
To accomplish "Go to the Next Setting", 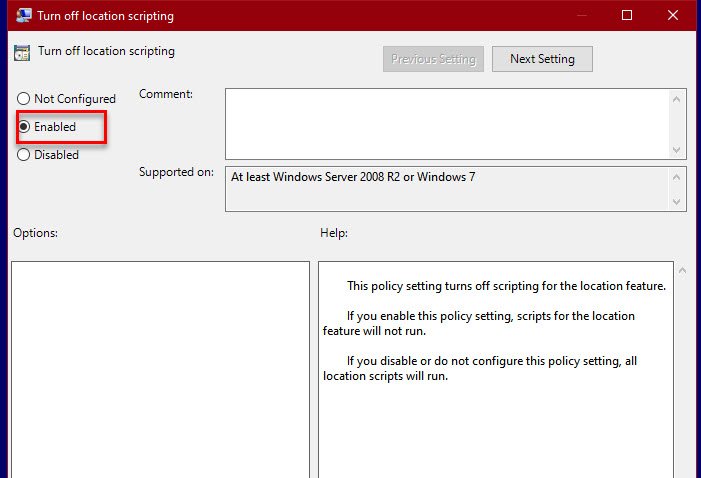I will 542,59.
